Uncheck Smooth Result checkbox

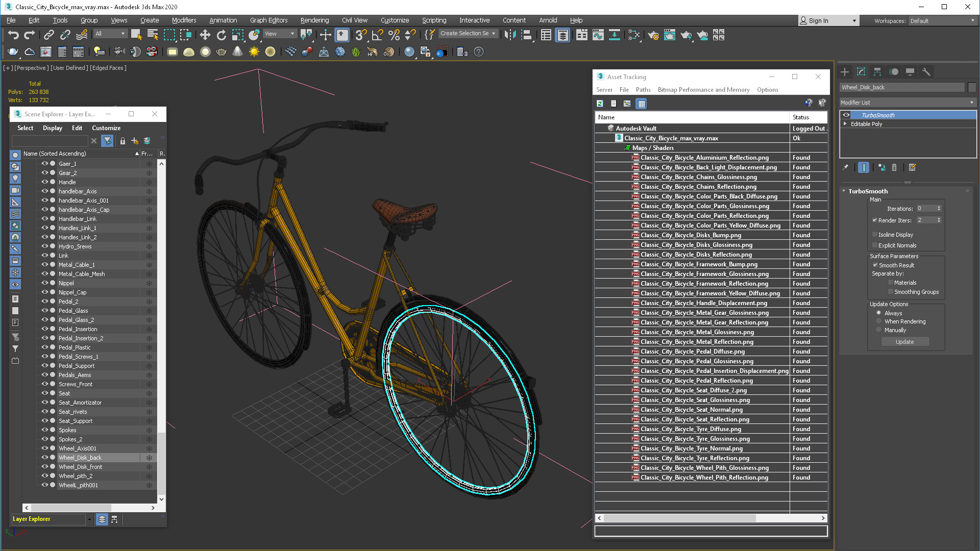[x=875, y=265]
